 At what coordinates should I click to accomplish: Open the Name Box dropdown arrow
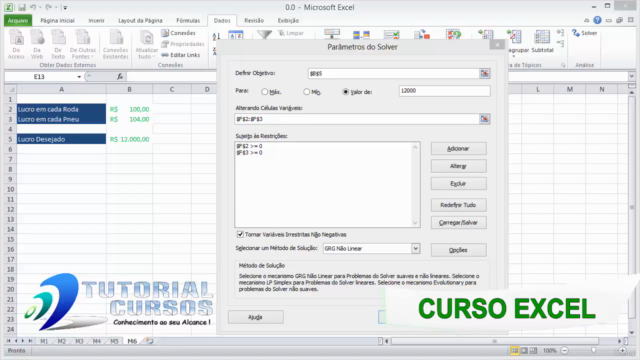tap(79, 77)
